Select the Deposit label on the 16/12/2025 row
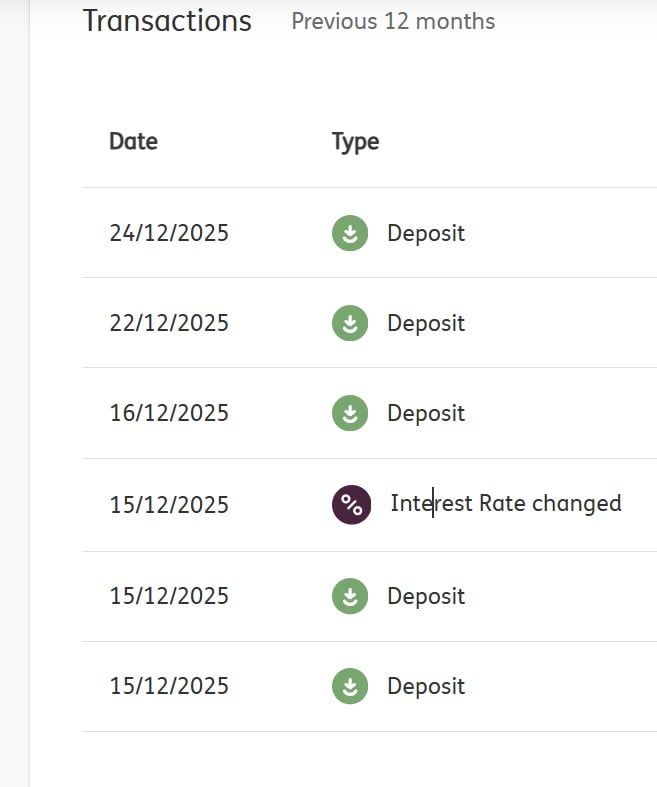657x787 pixels. point(426,414)
